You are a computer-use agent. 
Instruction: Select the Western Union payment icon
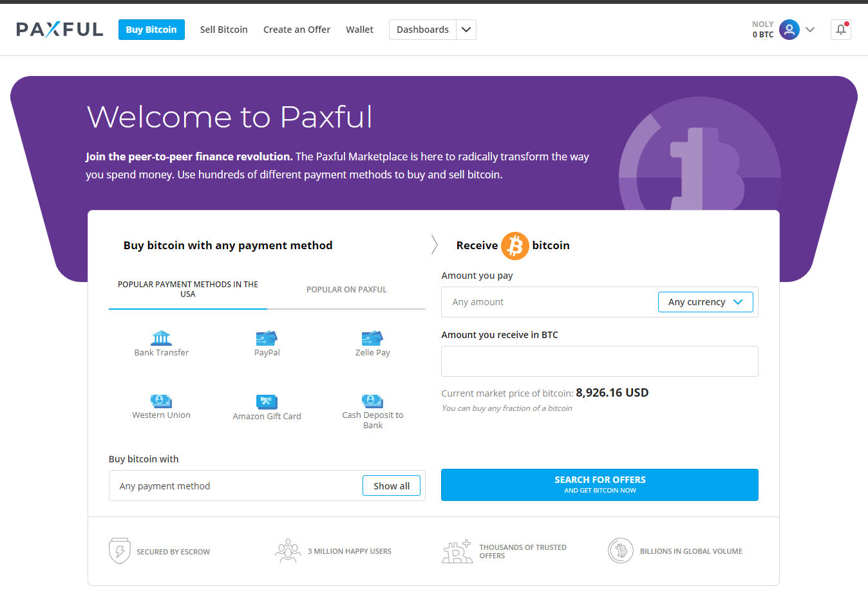coord(161,401)
